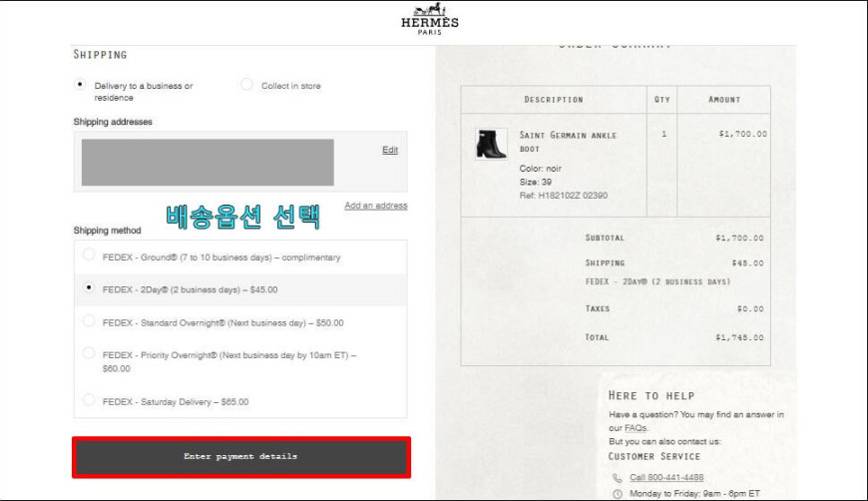Click the Total $1,745.00 amount
The width and height of the screenshot is (868, 501).
(739, 337)
